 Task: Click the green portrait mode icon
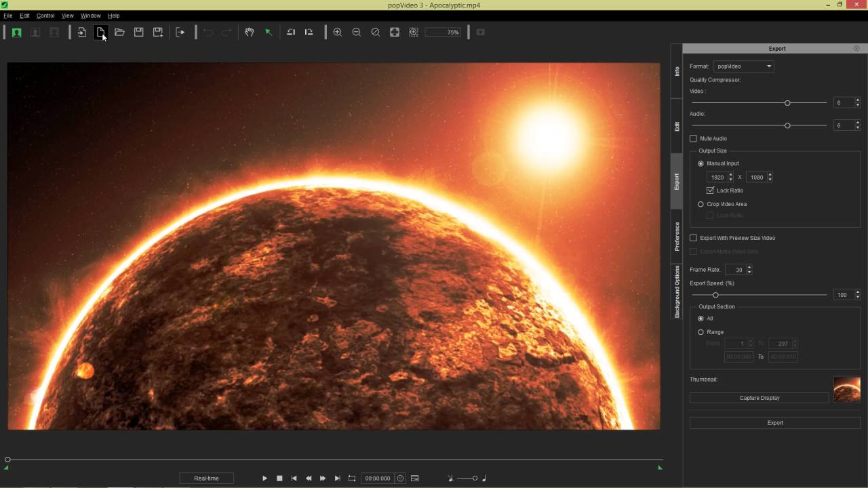tap(16, 32)
